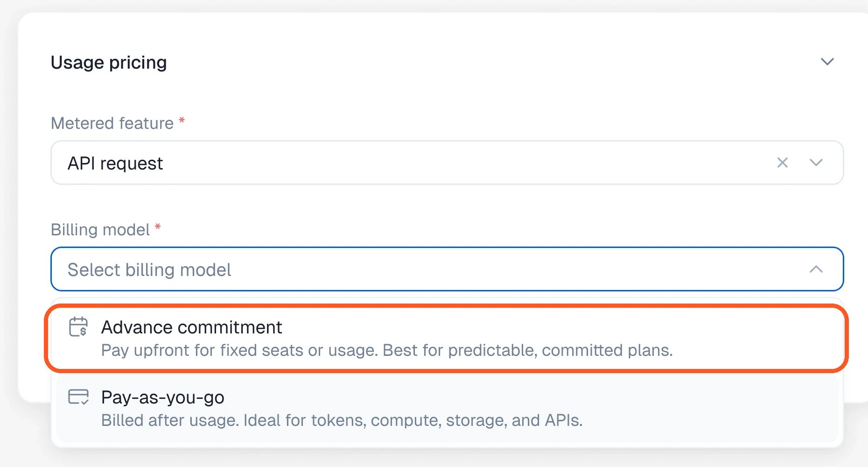Click the red asterisk beside Metered feature
The width and height of the screenshot is (868, 467).
(x=182, y=121)
